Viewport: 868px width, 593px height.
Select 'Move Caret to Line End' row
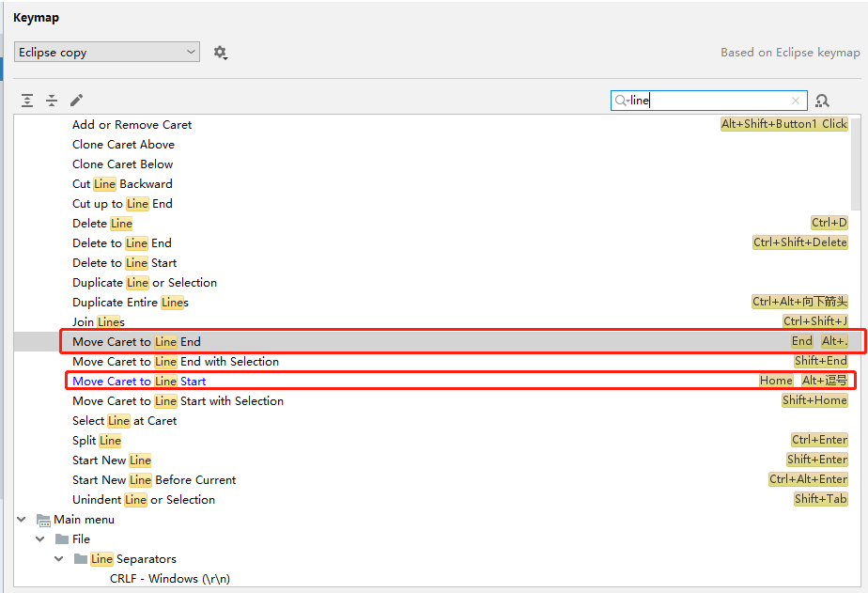click(x=438, y=342)
